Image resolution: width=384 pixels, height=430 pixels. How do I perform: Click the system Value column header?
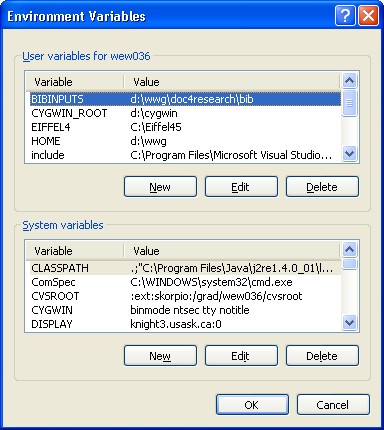[232, 251]
